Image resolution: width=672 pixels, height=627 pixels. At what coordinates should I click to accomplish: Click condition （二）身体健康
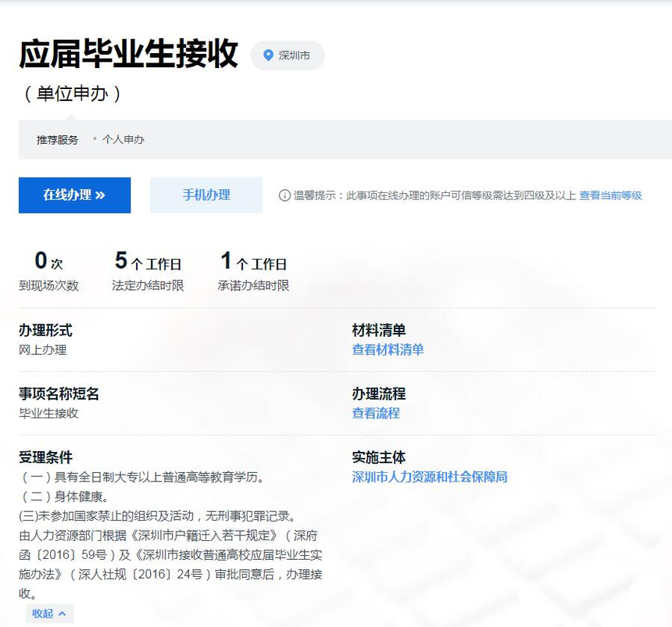coord(64,496)
